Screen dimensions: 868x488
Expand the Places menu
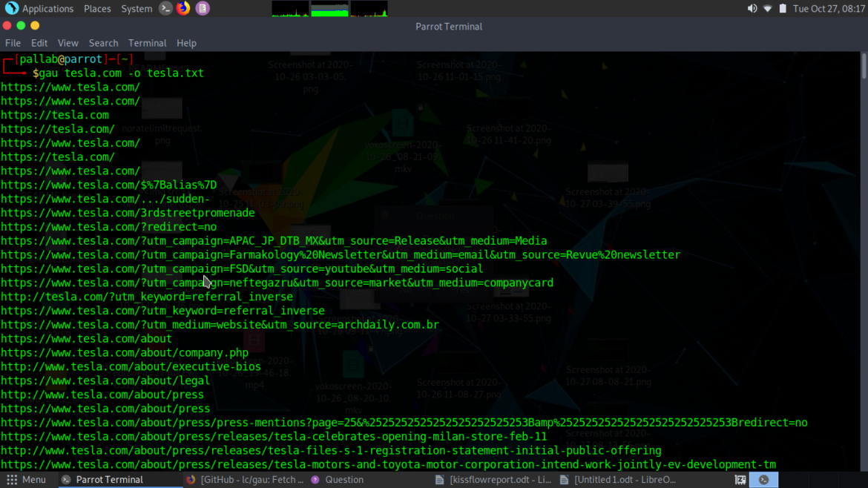(x=97, y=9)
